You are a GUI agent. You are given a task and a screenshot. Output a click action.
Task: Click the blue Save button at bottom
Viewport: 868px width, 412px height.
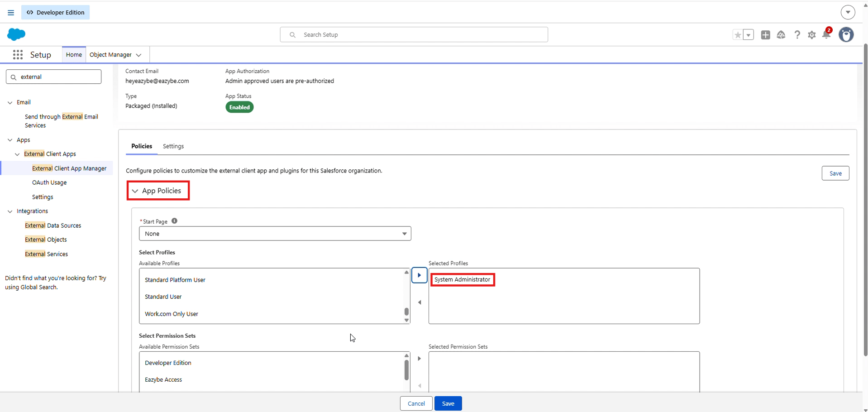[448, 403]
